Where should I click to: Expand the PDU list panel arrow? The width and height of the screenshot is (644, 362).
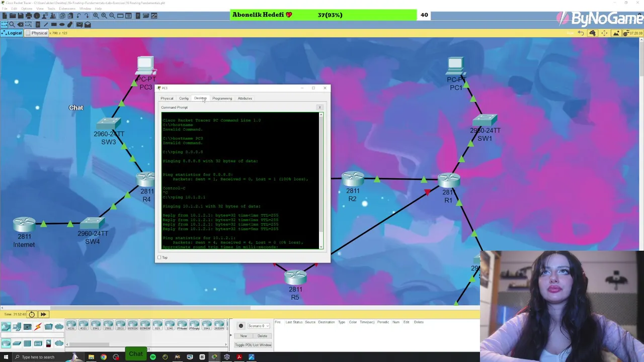pos(230,335)
